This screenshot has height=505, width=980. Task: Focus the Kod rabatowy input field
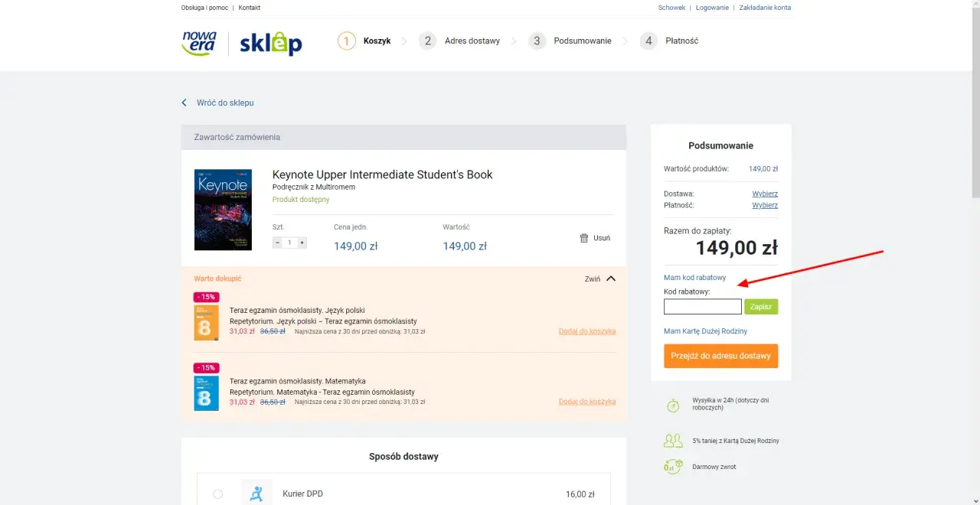pyautogui.click(x=703, y=307)
